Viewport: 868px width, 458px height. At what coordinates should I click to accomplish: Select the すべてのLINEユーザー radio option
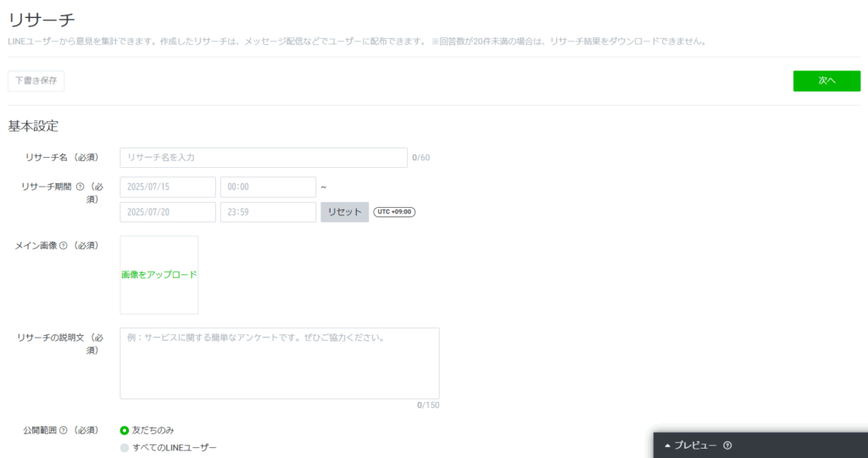125,448
